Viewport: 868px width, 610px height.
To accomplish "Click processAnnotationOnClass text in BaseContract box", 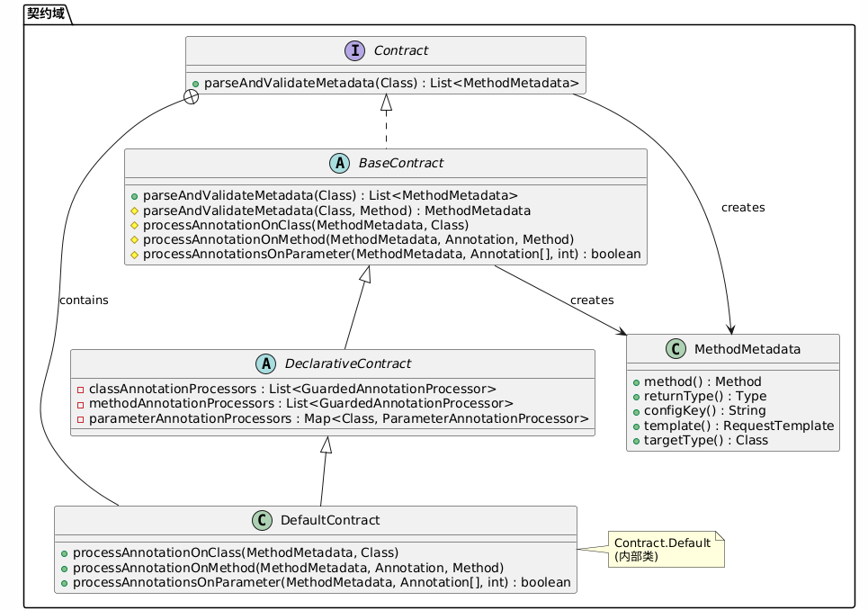I will click(x=306, y=225).
